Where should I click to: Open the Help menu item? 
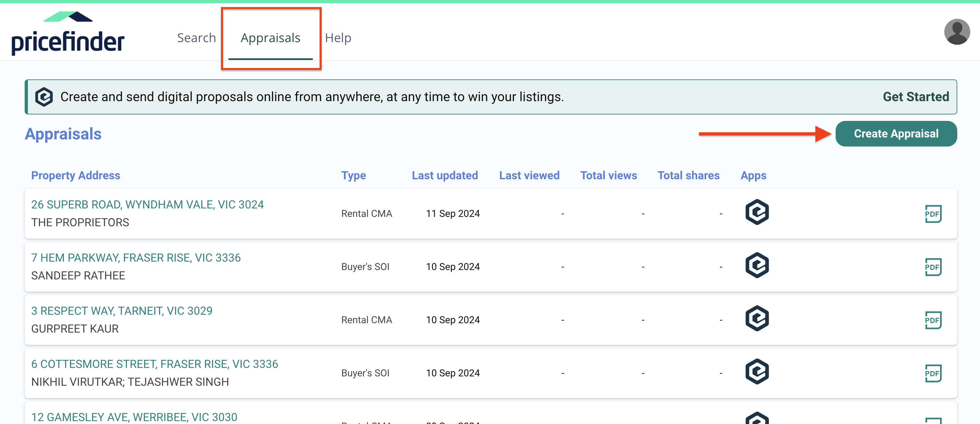pos(338,38)
